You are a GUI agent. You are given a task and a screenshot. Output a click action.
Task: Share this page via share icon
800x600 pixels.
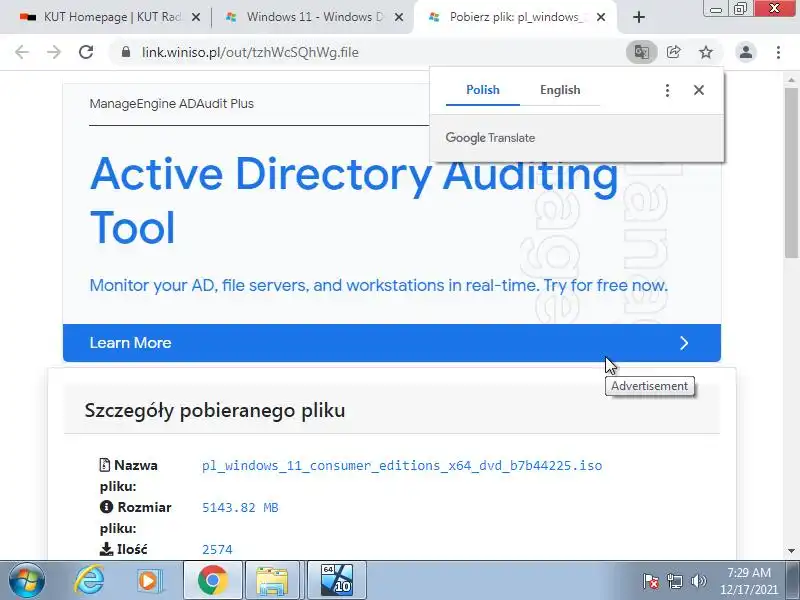tap(673, 52)
